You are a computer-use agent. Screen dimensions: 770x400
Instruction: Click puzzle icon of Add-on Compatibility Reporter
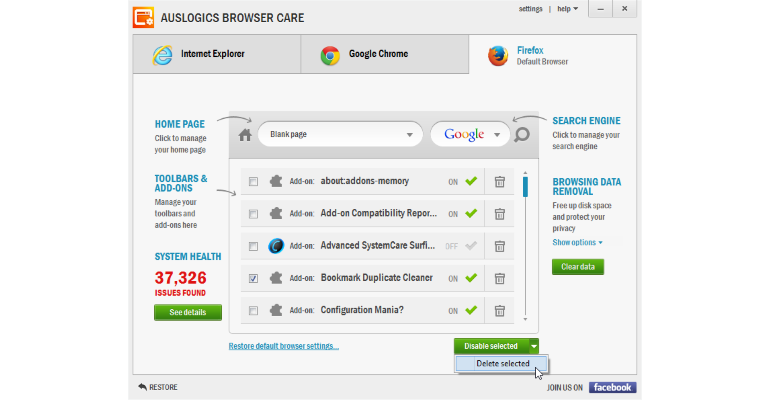tap(276, 213)
